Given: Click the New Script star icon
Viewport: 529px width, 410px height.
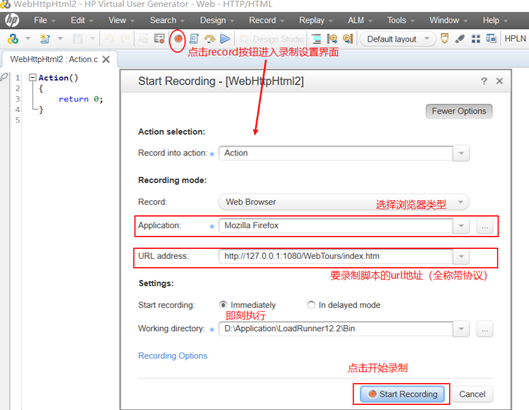Looking at the screenshot, I should point(45,39).
